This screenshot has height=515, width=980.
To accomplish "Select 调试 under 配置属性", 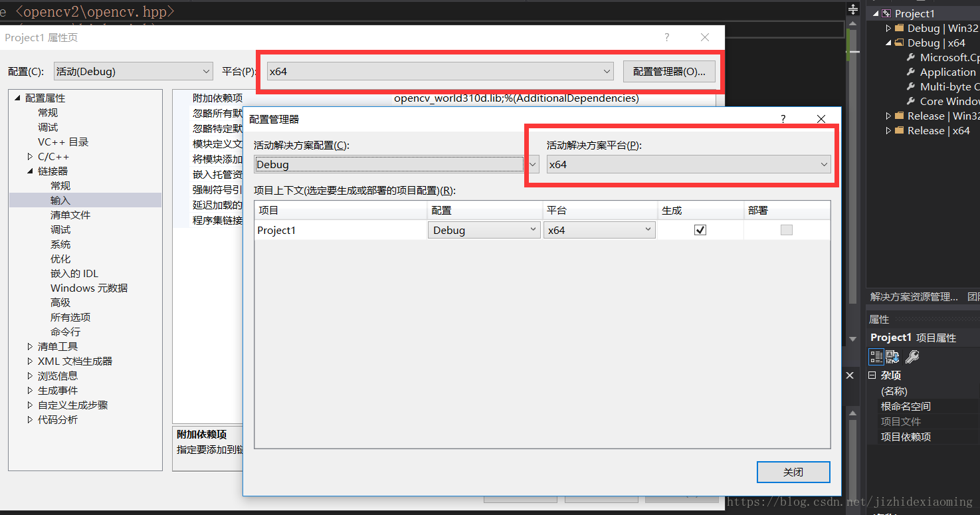I will 48,128.
